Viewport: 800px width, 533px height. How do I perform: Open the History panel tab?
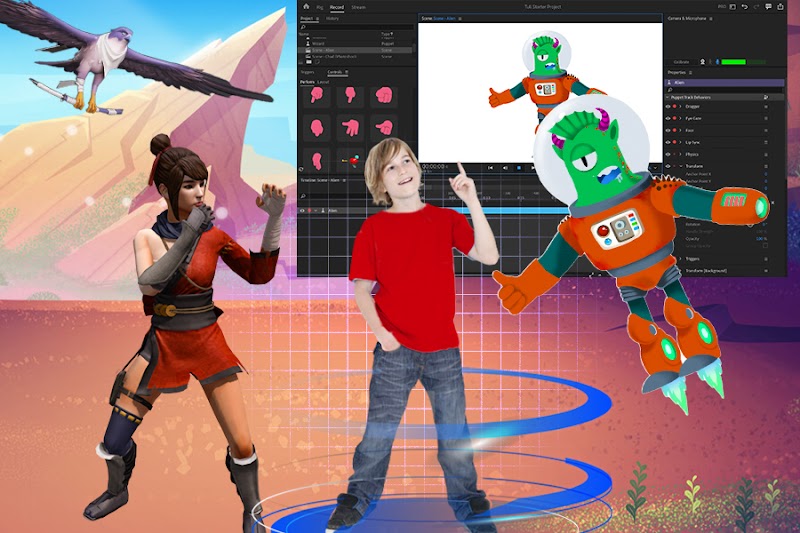tap(332, 19)
